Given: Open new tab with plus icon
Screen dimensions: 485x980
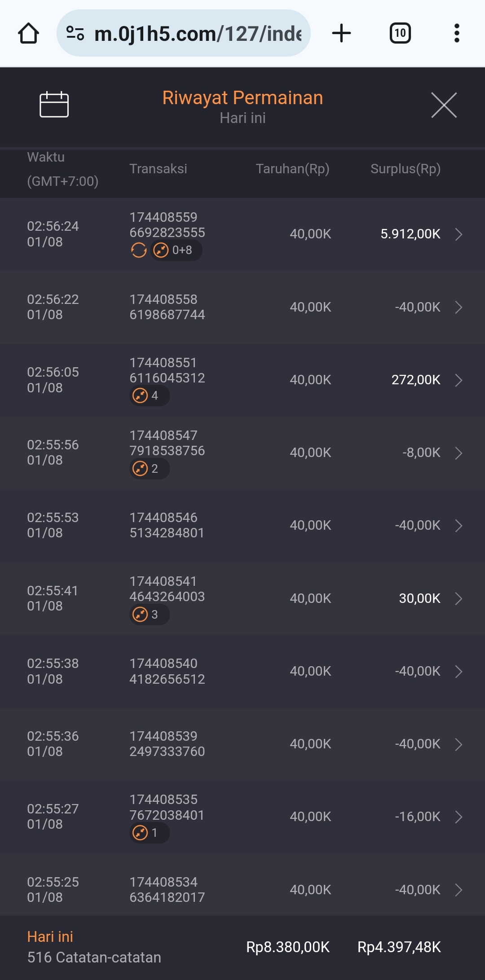Looking at the screenshot, I should 341,33.
